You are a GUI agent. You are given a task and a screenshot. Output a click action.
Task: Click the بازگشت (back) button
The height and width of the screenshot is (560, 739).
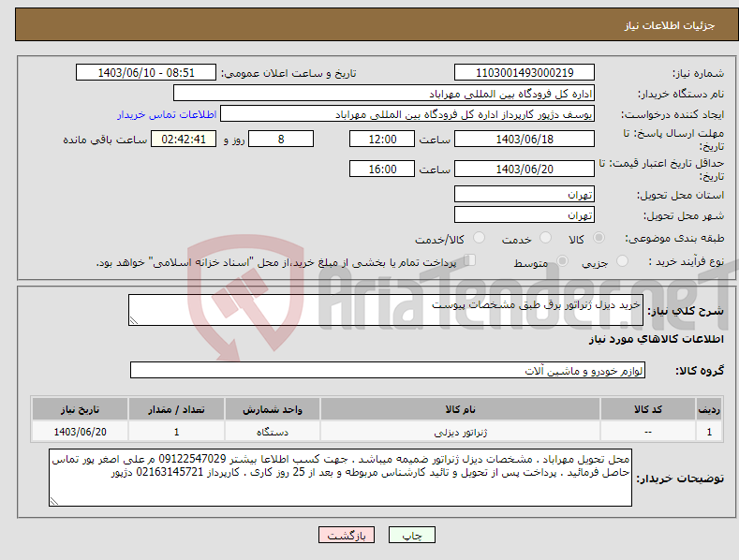(347, 535)
